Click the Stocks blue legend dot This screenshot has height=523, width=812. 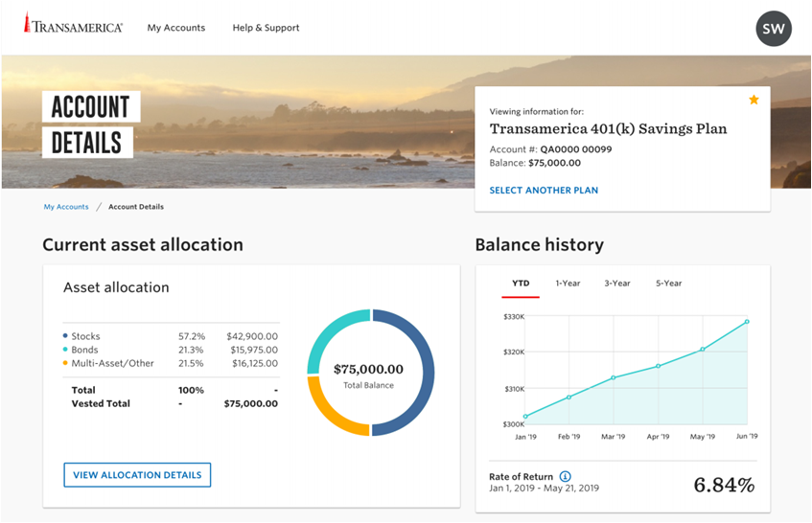point(65,337)
